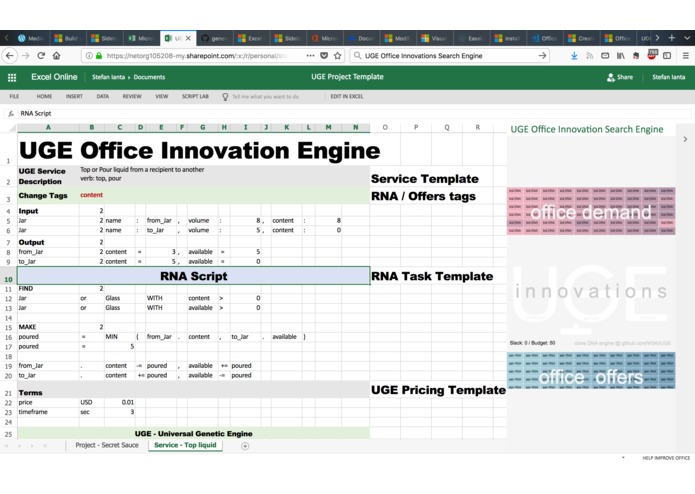Open a new browser tab with plus
This screenshot has height=494, width=695.
click(672, 38)
